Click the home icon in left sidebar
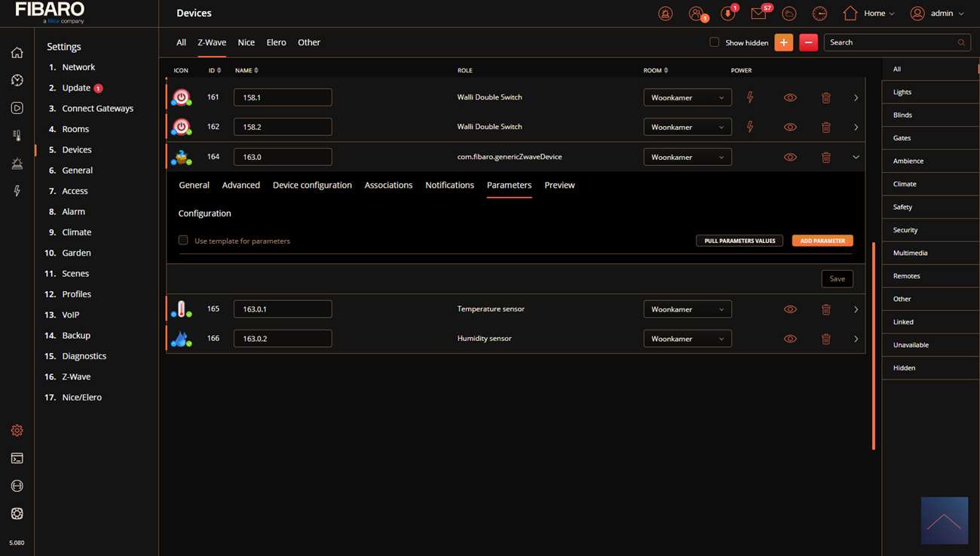 pyautogui.click(x=17, y=53)
